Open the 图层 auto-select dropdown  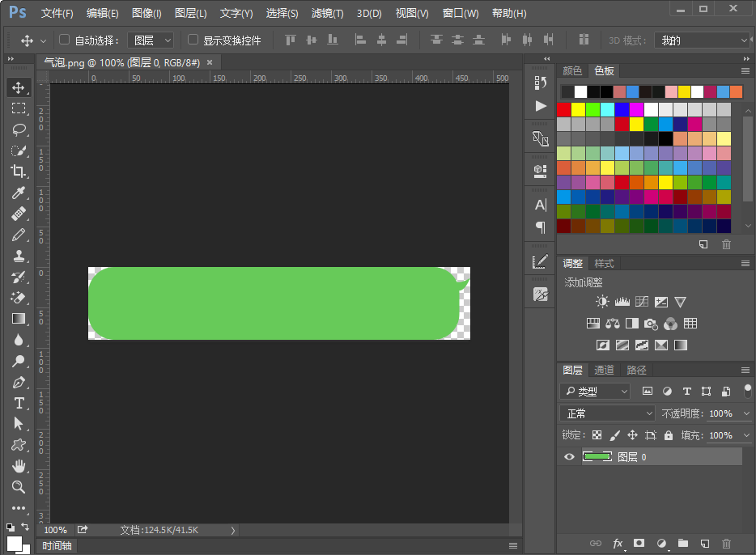[151, 40]
